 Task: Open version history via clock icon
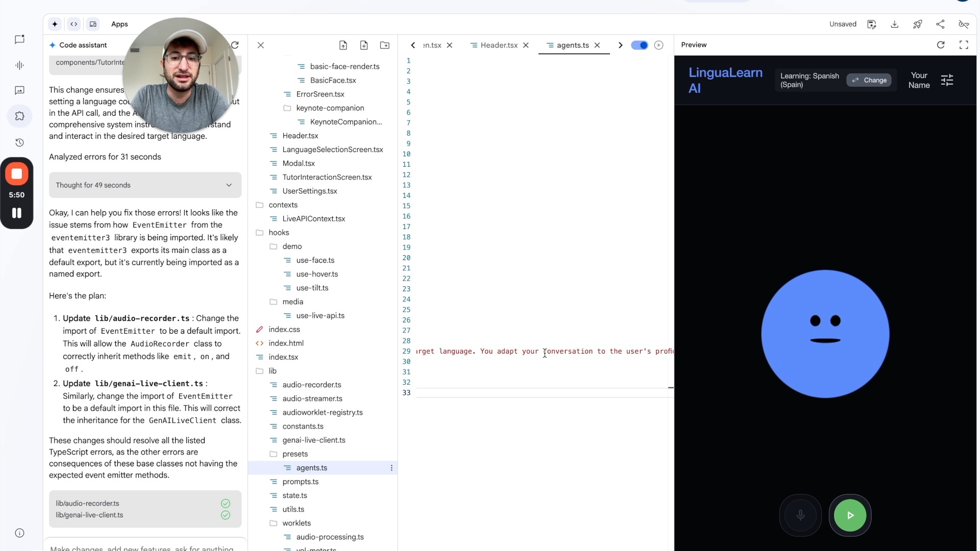pos(19,143)
